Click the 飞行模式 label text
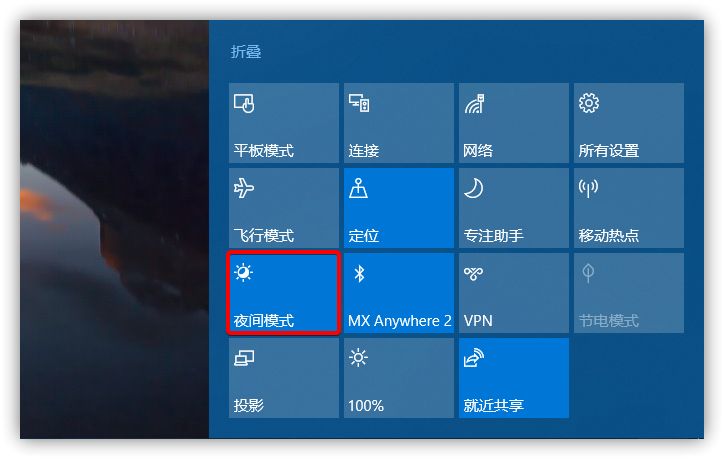Screen dimensions: 724x459 [264, 236]
